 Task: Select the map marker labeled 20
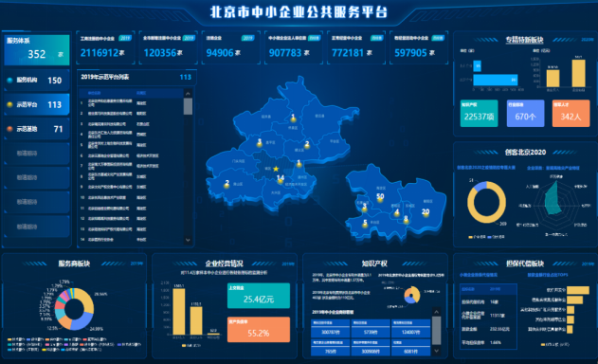point(426,213)
